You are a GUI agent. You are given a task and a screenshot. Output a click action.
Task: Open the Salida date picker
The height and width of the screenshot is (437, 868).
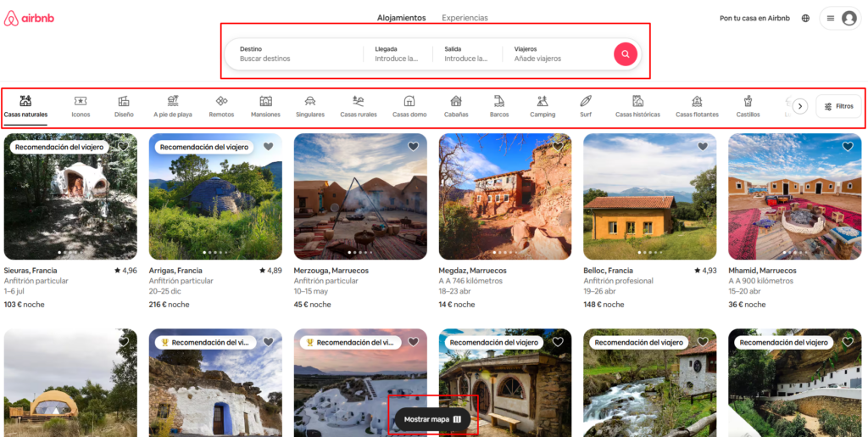tap(467, 53)
